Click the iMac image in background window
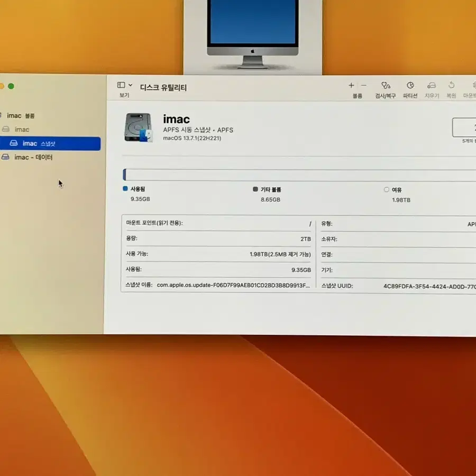Image resolution: width=476 pixels, height=476 pixels. pos(253,34)
